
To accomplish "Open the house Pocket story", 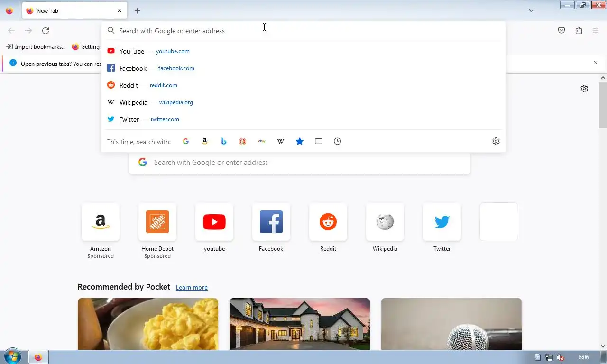I will click(x=300, y=324).
